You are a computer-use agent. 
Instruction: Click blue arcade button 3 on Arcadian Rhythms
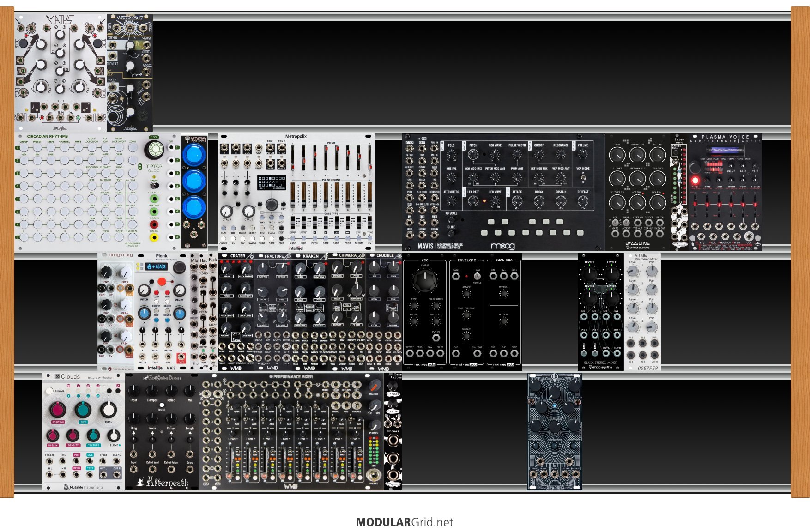(194, 206)
